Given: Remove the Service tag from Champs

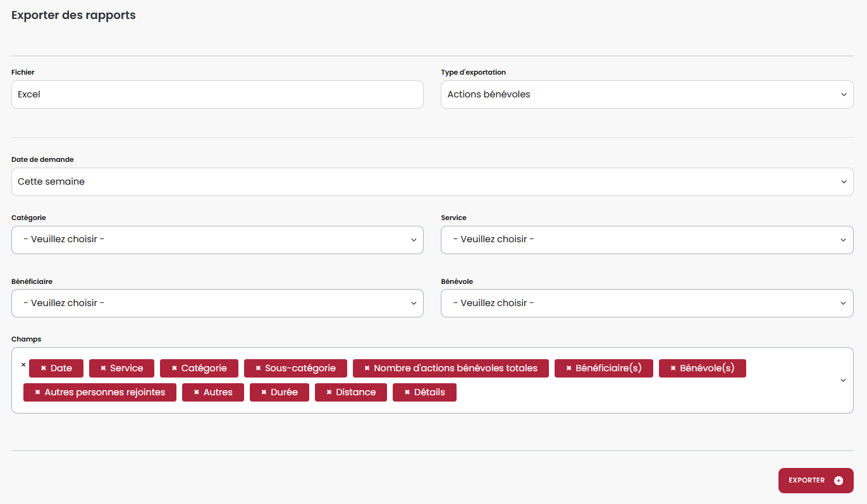Looking at the screenshot, I should 103,368.
